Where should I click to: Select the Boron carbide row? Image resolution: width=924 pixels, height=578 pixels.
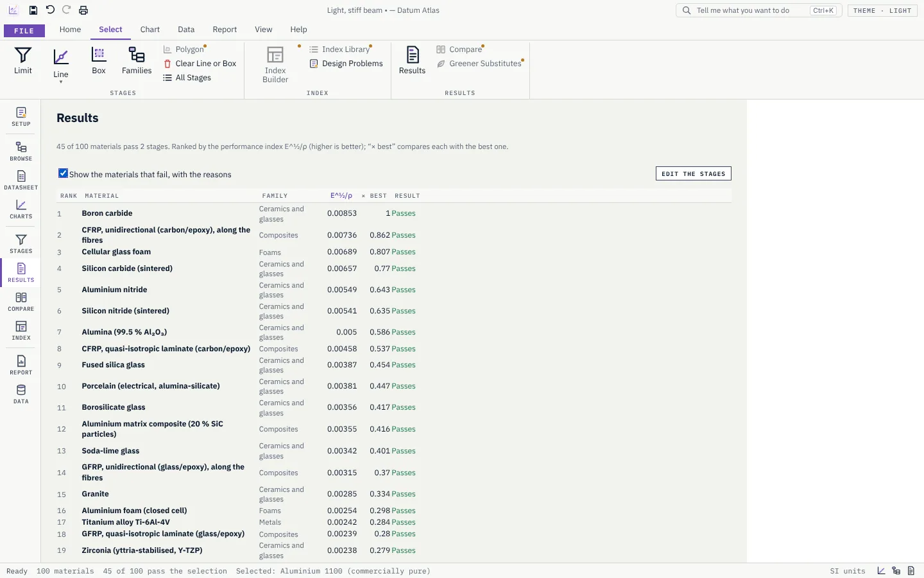[x=394, y=213]
